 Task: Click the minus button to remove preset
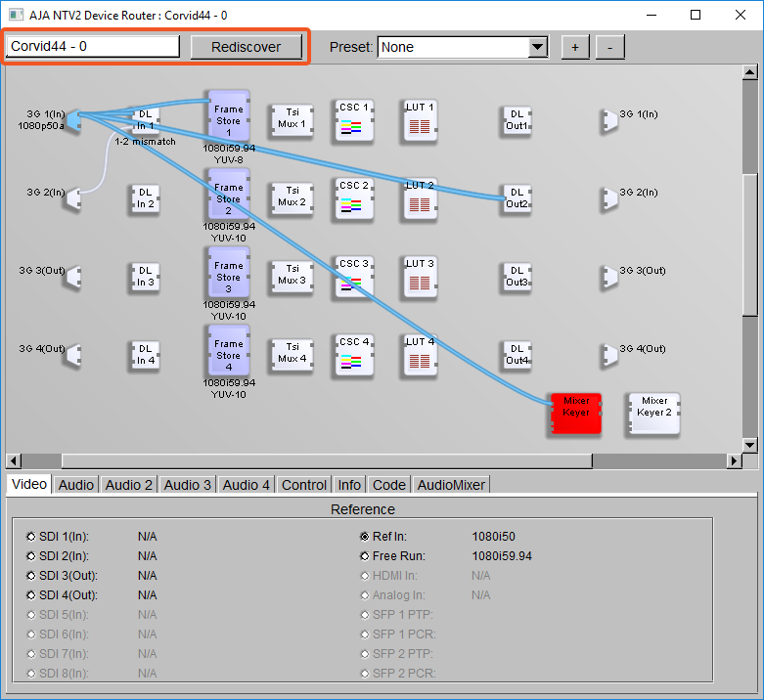click(x=609, y=47)
